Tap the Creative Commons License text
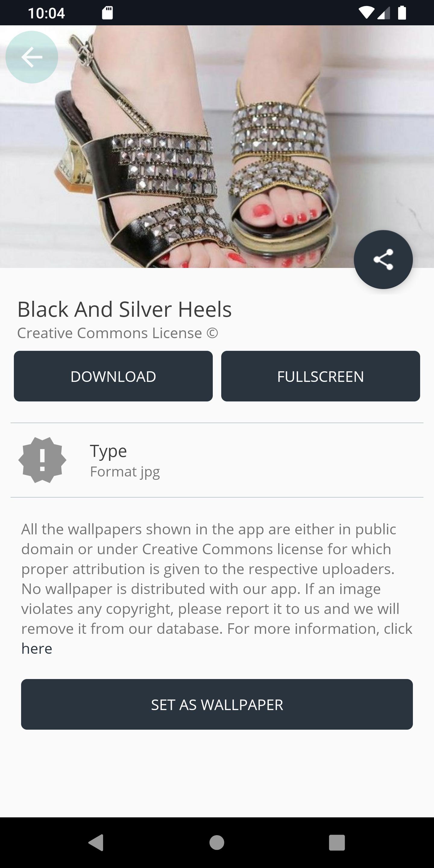Image resolution: width=434 pixels, height=868 pixels. 118,333
